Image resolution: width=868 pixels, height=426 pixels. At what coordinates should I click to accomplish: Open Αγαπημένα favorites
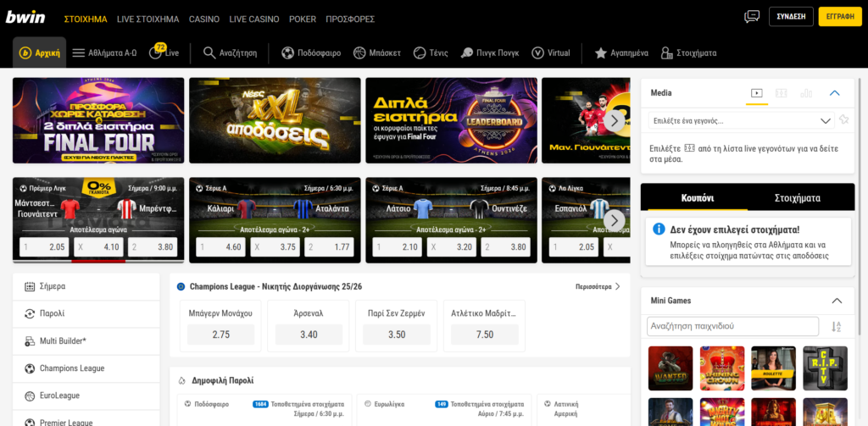(x=621, y=53)
